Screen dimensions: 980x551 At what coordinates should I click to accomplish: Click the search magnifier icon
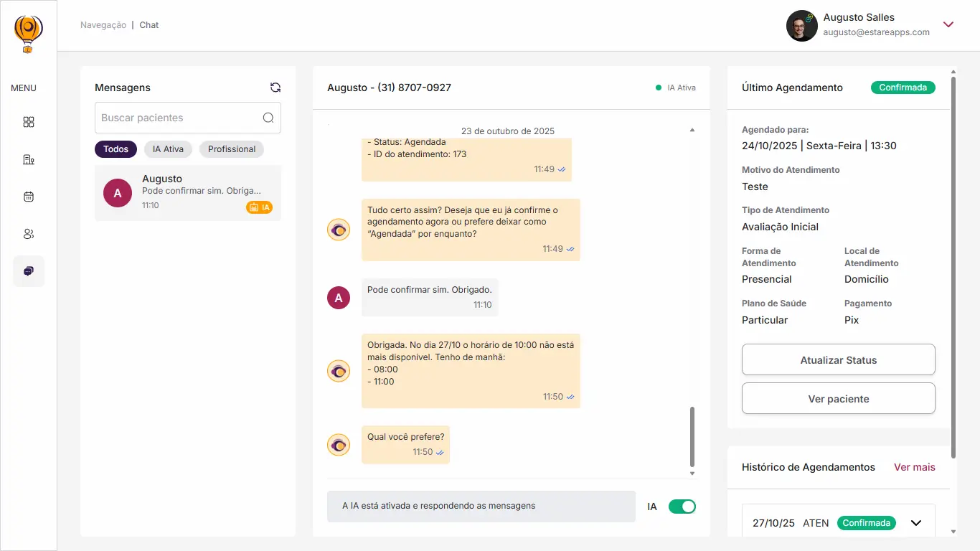tap(268, 118)
